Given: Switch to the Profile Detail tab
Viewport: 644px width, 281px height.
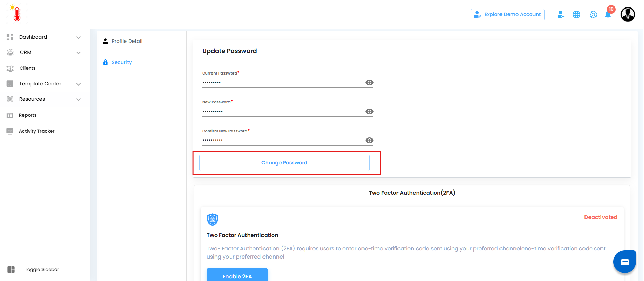Looking at the screenshot, I should [x=127, y=41].
